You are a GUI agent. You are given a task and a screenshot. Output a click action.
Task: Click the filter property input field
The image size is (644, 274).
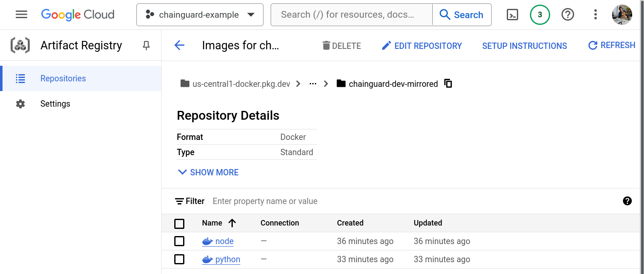(x=265, y=201)
